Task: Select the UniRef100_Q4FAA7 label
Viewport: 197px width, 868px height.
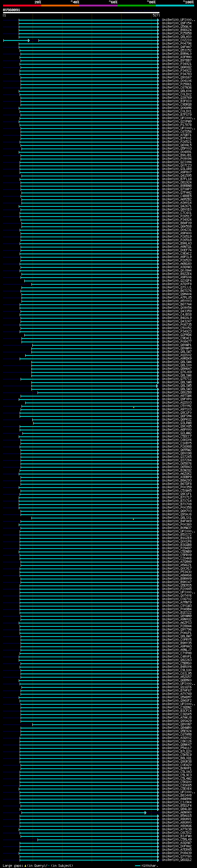Action: tap(176, 47)
